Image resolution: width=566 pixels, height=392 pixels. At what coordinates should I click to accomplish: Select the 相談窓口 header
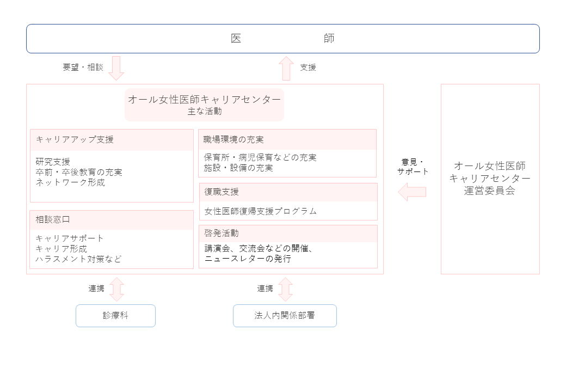(112, 220)
